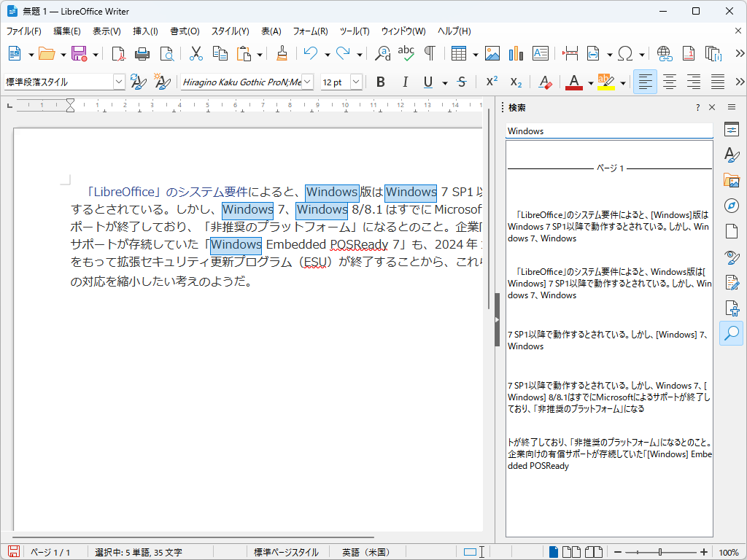This screenshot has width=747, height=560.
Task: Expand underline style dropdown arrow
Action: pyautogui.click(x=445, y=83)
